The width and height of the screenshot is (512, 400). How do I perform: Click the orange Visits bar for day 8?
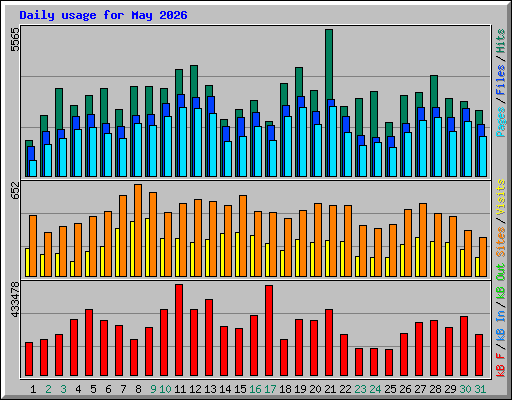[x=138, y=230]
